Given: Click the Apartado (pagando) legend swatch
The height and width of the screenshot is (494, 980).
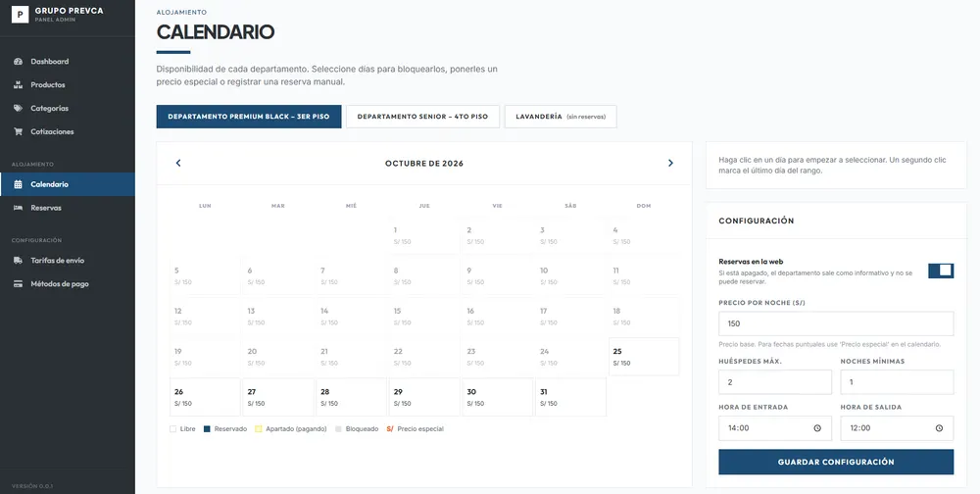Looking at the screenshot, I should pos(258,429).
